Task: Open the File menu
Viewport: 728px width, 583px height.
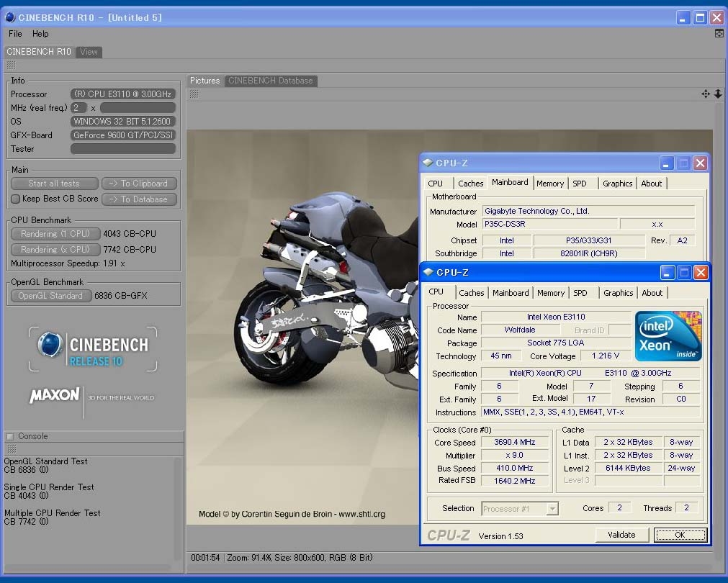Action: tap(15, 34)
